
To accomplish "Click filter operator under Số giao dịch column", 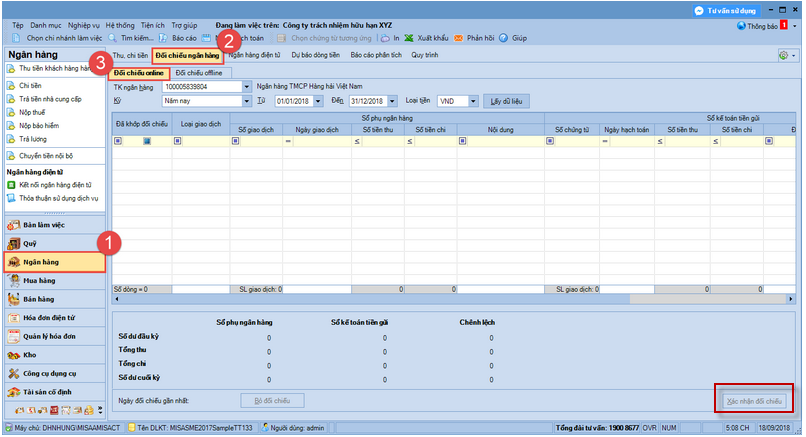I will [x=235, y=141].
